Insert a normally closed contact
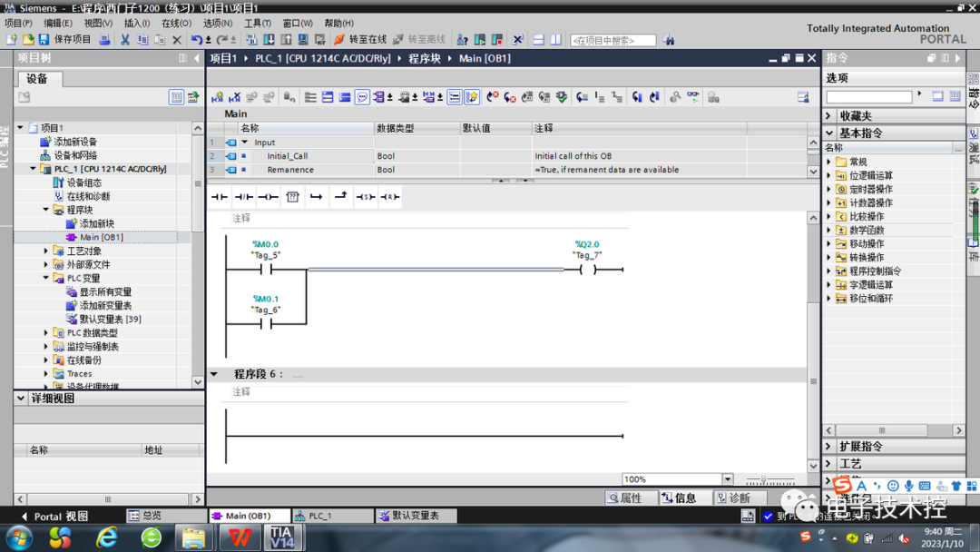 tap(243, 197)
